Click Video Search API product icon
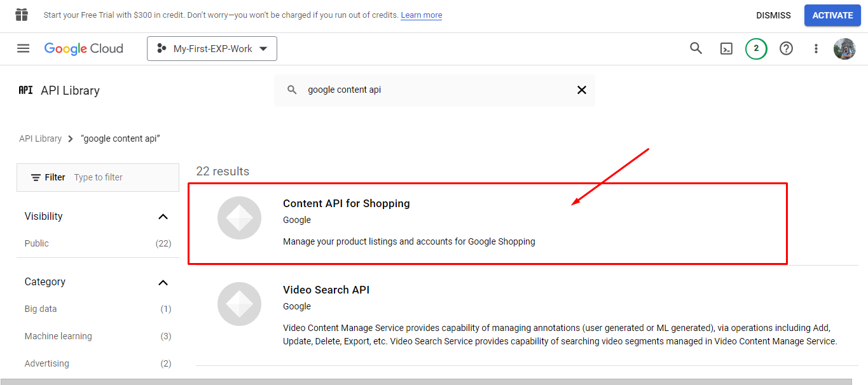The image size is (868, 385). pyautogui.click(x=239, y=304)
